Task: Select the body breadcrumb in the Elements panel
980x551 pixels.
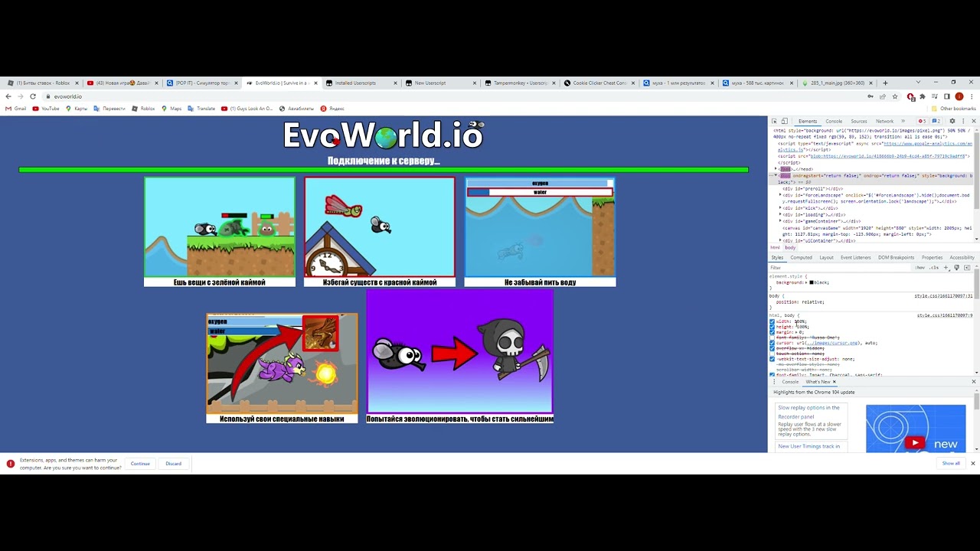Action: [790, 248]
